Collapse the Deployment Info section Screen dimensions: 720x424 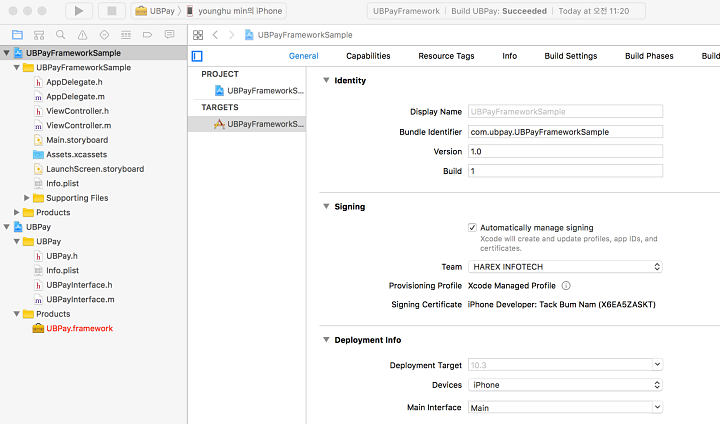pos(326,340)
